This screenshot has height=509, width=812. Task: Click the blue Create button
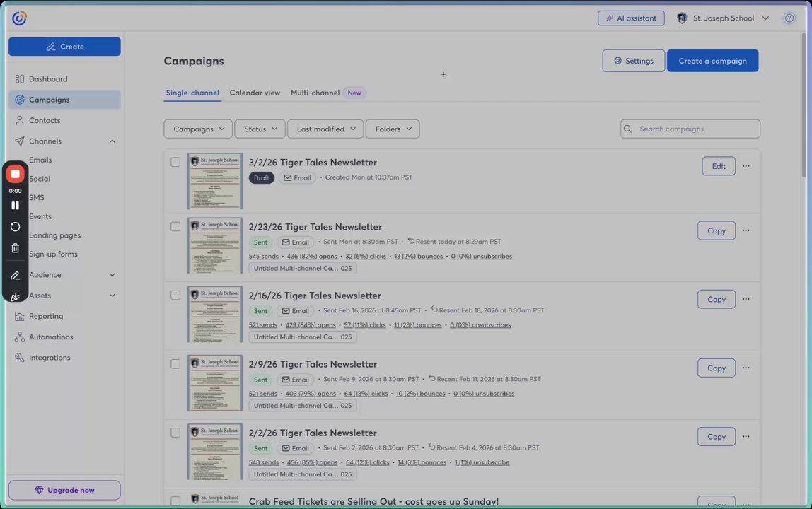click(x=64, y=47)
